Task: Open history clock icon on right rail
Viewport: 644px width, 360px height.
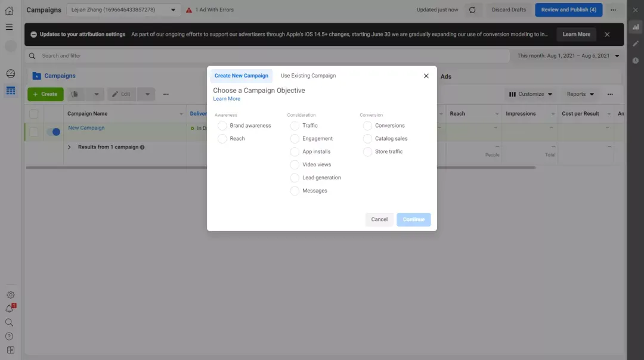Action: click(636, 60)
